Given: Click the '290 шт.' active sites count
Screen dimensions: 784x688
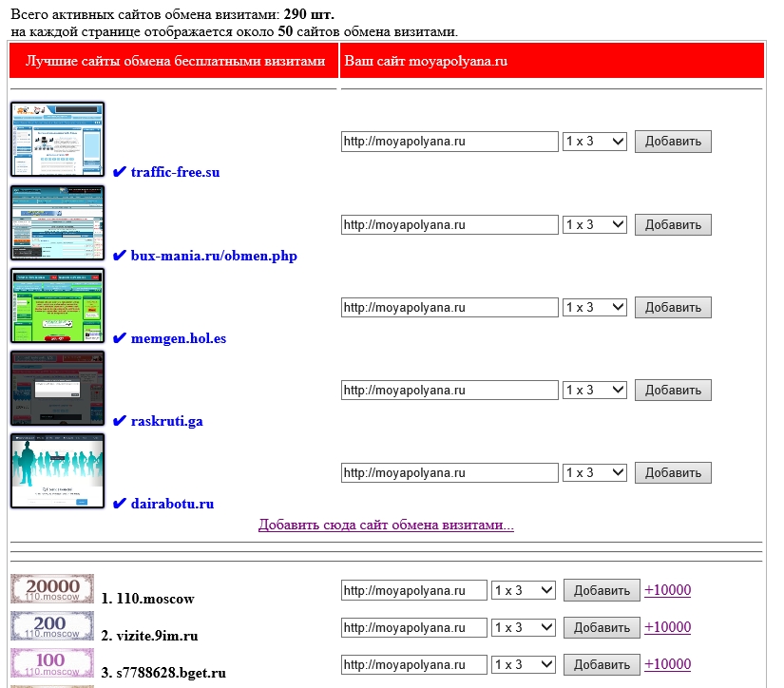Looking at the screenshot, I should coord(309,14).
